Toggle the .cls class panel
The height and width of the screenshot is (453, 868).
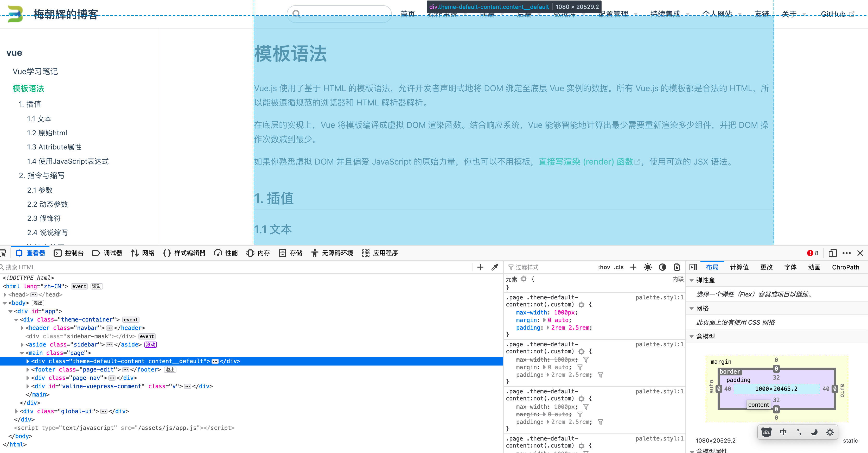coord(619,267)
